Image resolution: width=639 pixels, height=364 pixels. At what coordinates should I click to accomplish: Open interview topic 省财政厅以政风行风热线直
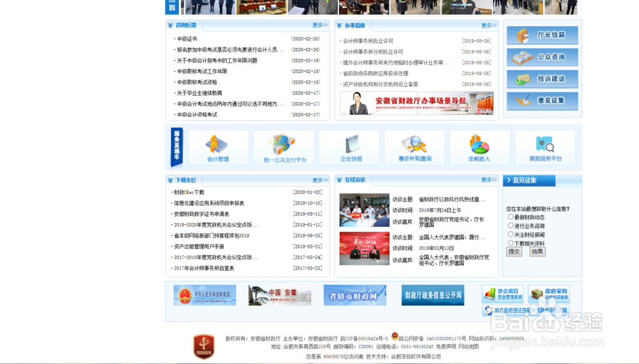click(452, 199)
